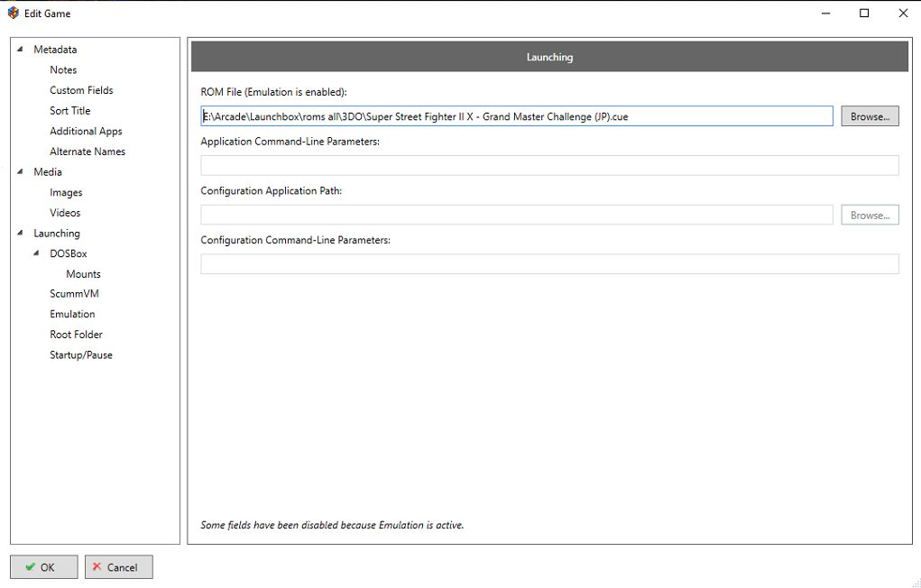The image size is (921, 588).
Task: Click the green checkmark on OK button
Action: tap(30, 567)
